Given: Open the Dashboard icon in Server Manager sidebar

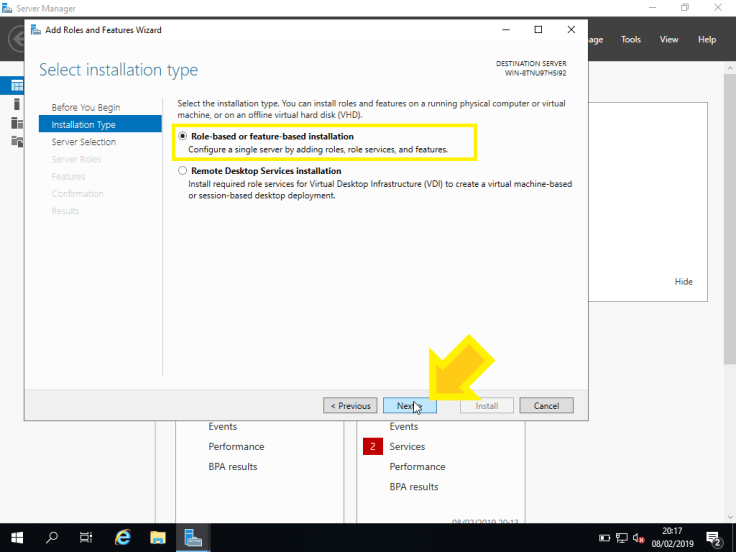Looking at the screenshot, I should coord(16,86).
